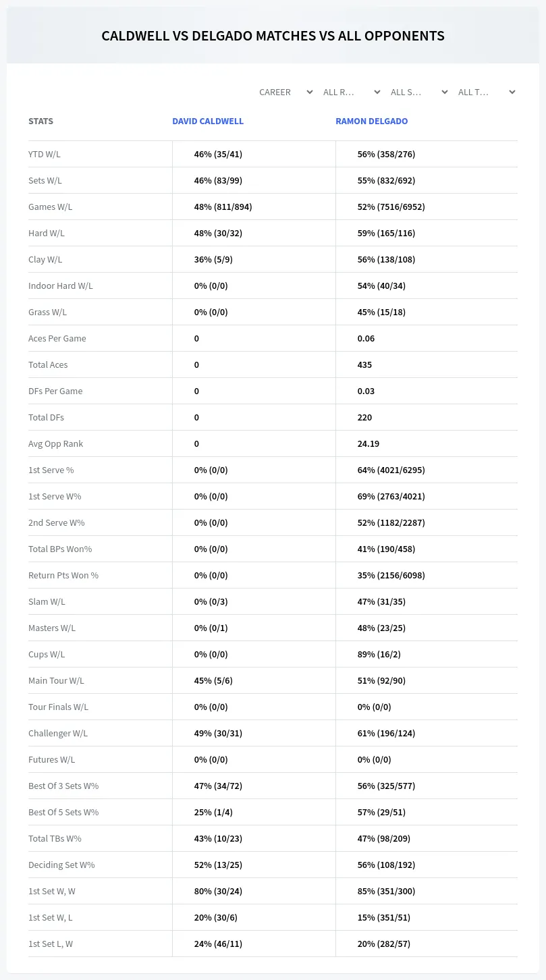Open the ALL S... surface dropdown
Screen dimensions: 546x980
[419, 92]
